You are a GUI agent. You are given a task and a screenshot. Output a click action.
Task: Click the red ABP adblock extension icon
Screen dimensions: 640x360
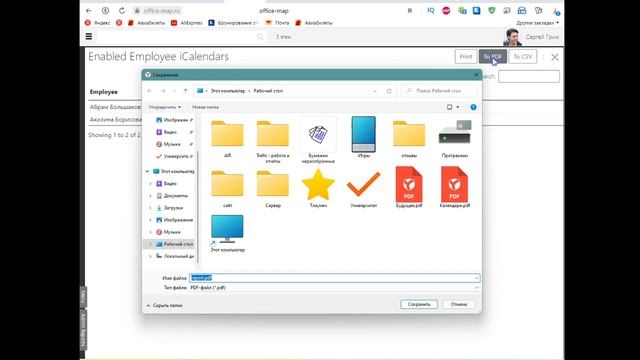(x=446, y=11)
